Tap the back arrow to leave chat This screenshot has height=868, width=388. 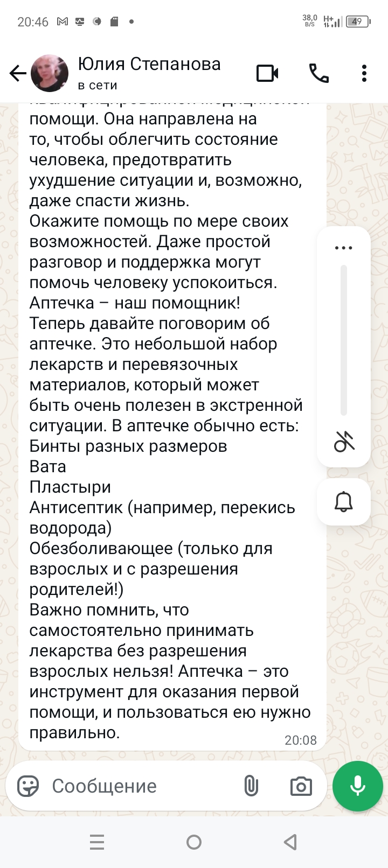pyautogui.click(x=18, y=73)
